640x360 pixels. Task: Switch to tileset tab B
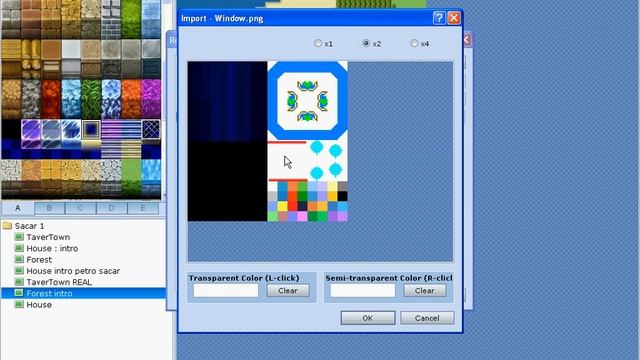click(49, 208)
